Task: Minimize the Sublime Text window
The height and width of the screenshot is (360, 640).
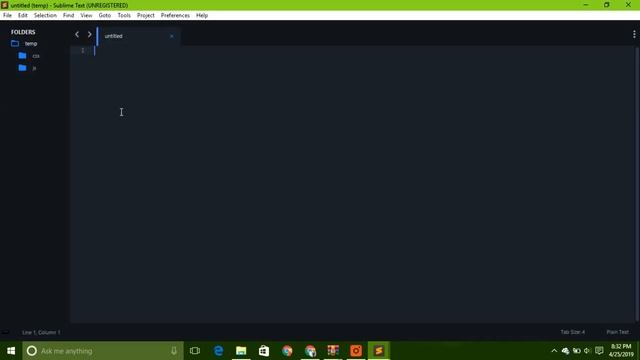Action: [586, 5]
